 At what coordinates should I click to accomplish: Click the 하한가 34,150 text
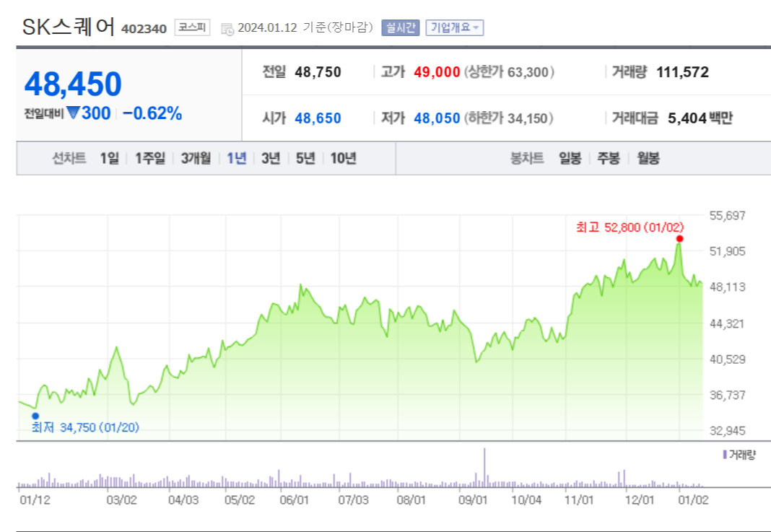tap(508, 118)
